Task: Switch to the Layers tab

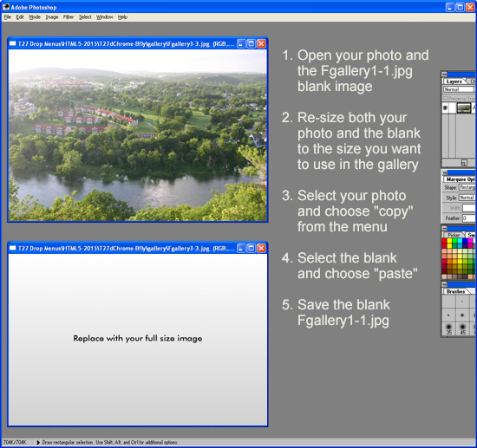Action: [x=454, y=81]
